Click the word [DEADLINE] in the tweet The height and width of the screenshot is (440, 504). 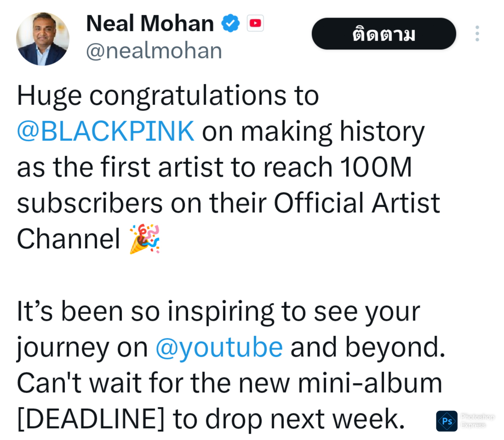pos(91,419)
